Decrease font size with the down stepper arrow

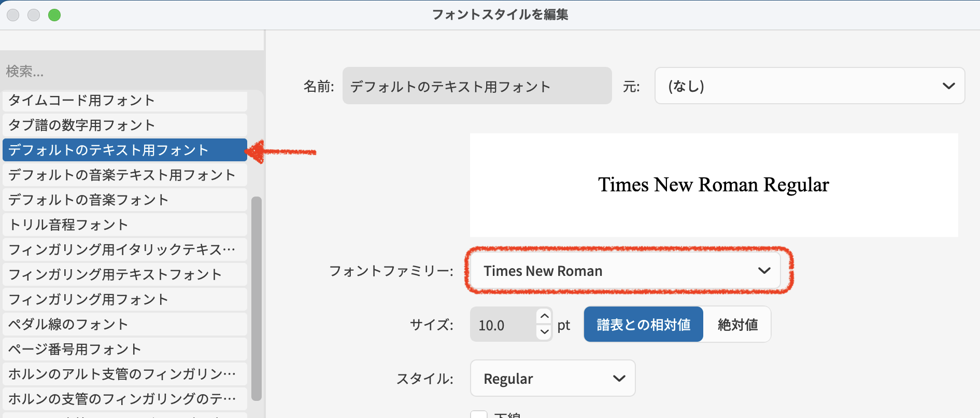pos(544,332)
